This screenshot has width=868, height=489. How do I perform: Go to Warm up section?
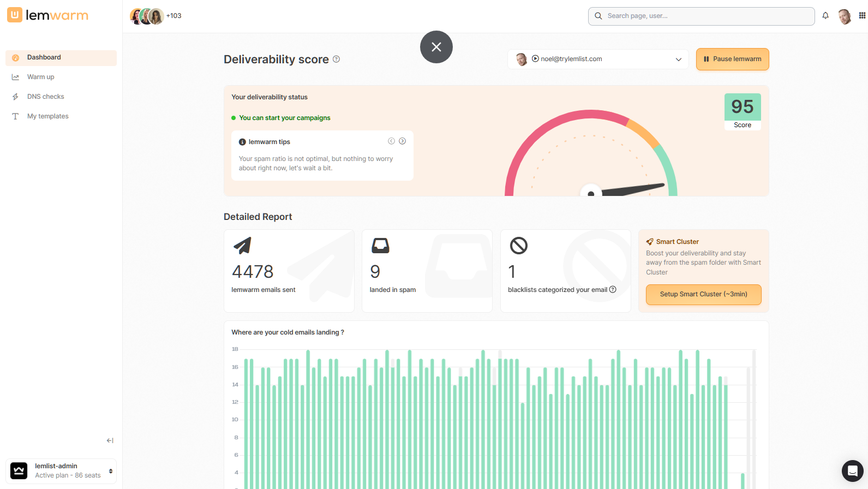41,77
